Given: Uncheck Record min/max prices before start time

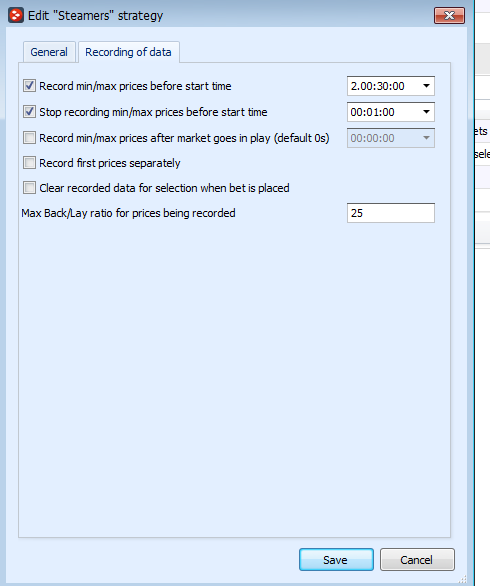Looking at the screenshot, I should 30,86.
